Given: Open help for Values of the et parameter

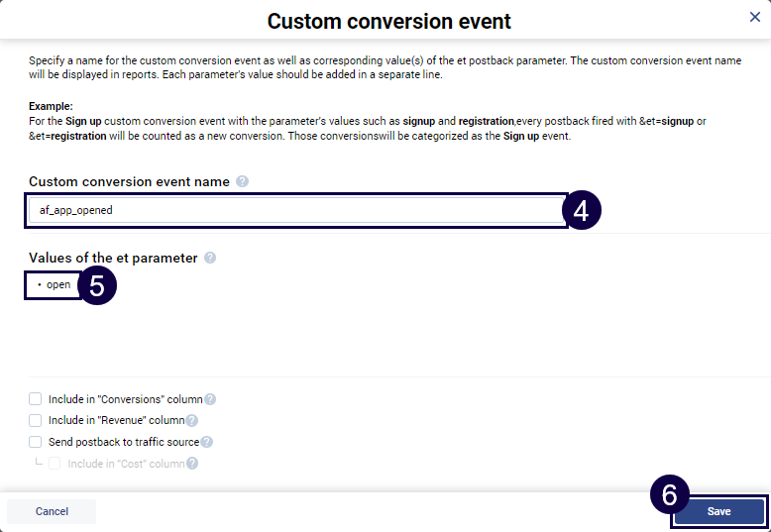Looking at the screenshot, I should [210, 258].
